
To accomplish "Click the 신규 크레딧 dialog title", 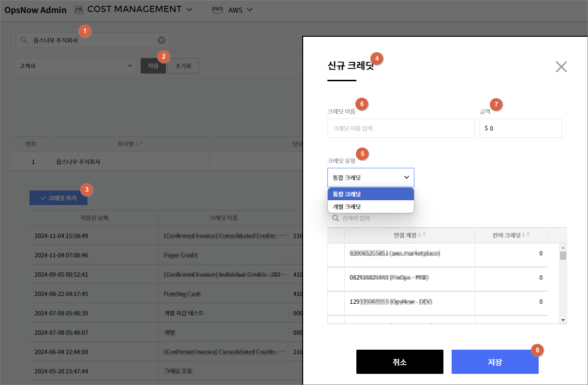I will [x=351, y=66].
